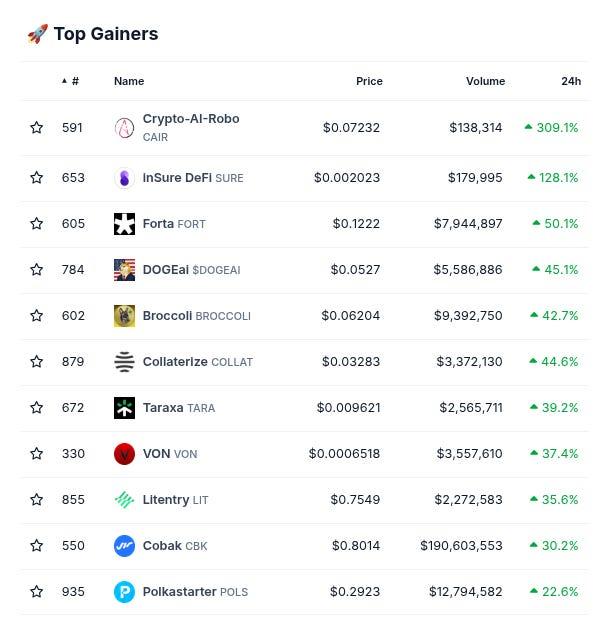Click the blue Polkastarter logo
597x620 pixels.
tap(124, 592)
